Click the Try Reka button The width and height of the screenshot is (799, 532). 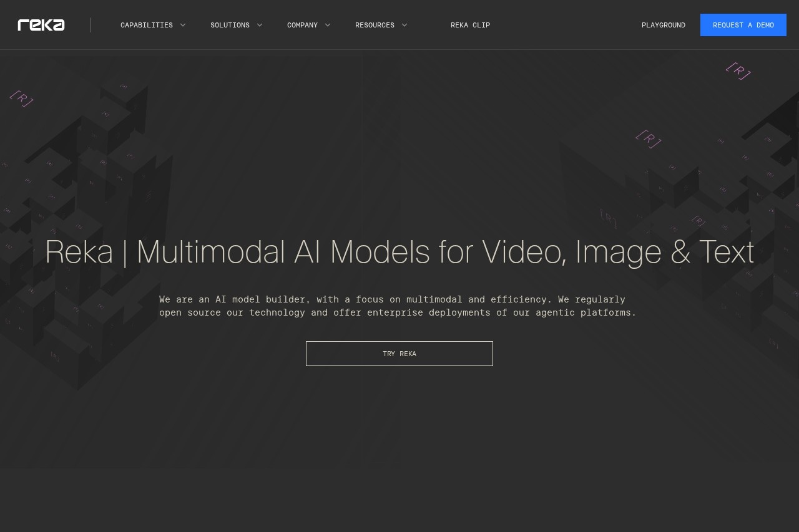pyautogui.click(x=399, y=354)
